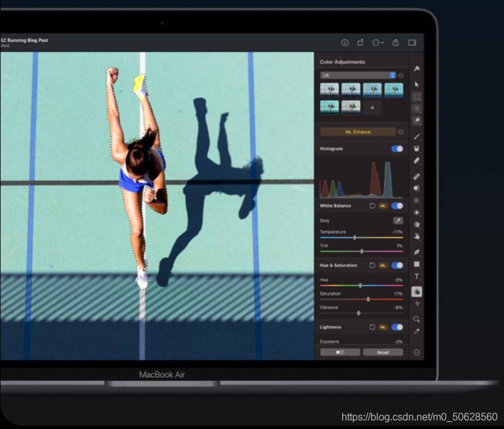504x429 pixels.
Task: Select the Zoom magnifier tool
Action: pos(416,319)
